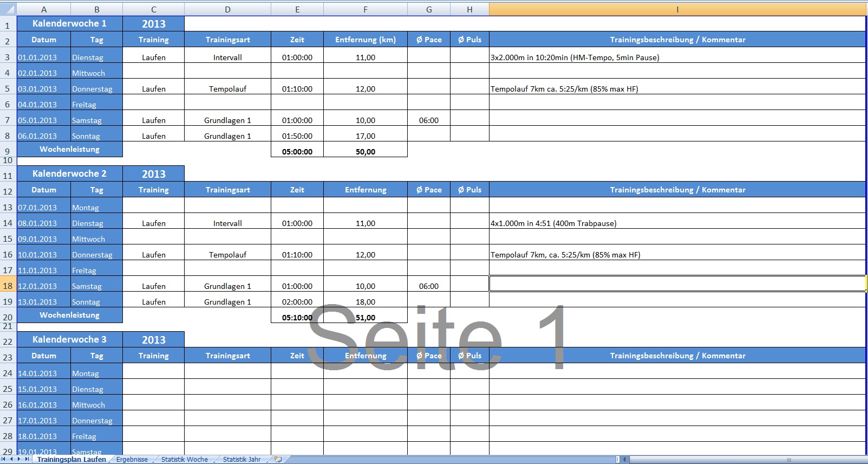Open the Ergebnisse sheet tab
868x464 pixels.
[132, 460]
